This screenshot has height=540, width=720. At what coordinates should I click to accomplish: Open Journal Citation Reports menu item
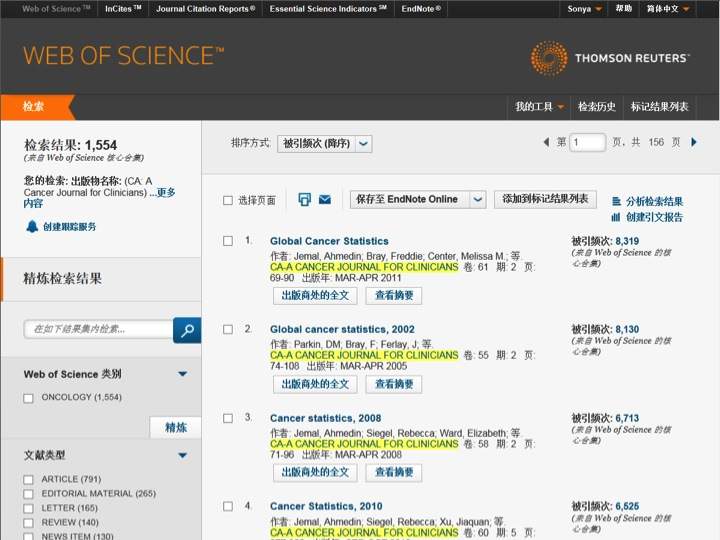click(205, 9)
